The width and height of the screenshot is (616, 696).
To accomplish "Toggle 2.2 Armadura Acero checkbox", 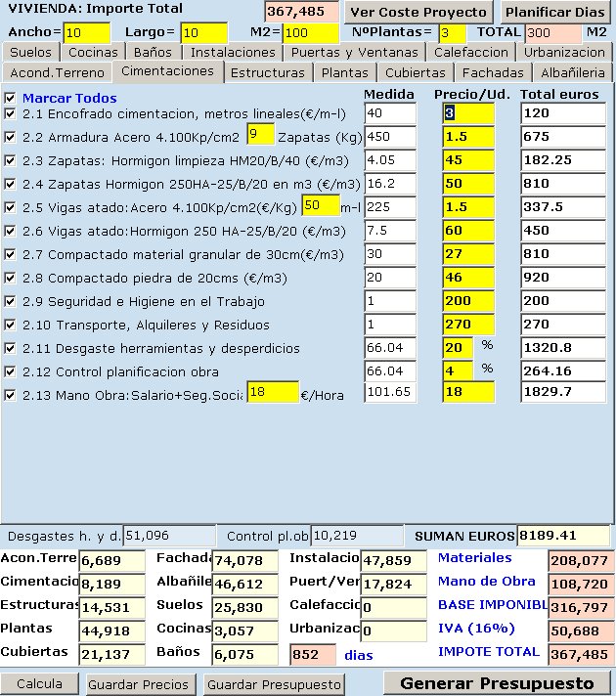I will click(x=10, y=137).
